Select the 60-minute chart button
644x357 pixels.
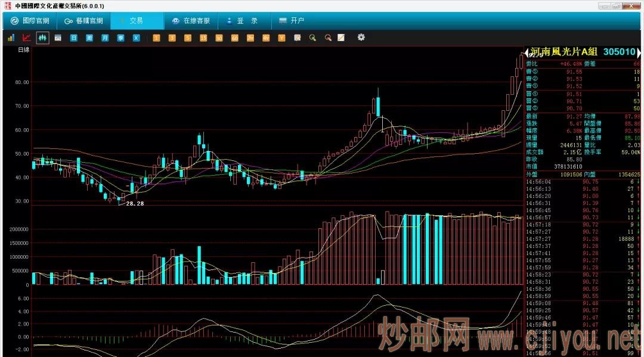pyautogui.click(x=234, y=38)
